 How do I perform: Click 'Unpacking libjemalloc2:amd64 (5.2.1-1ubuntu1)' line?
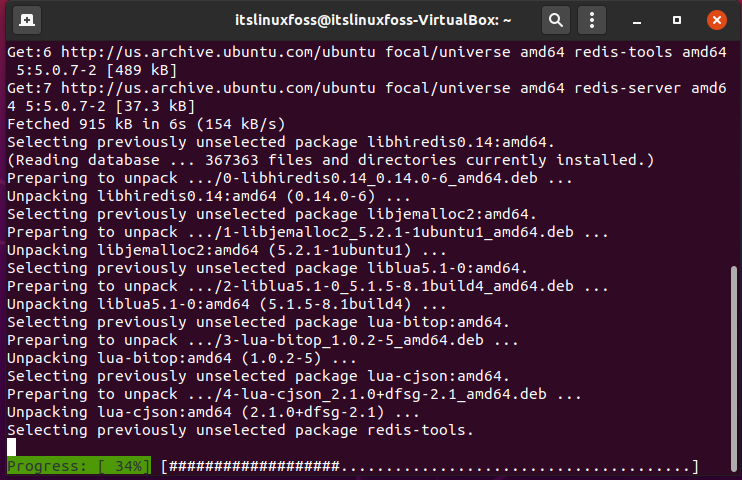tap(227, 250)
